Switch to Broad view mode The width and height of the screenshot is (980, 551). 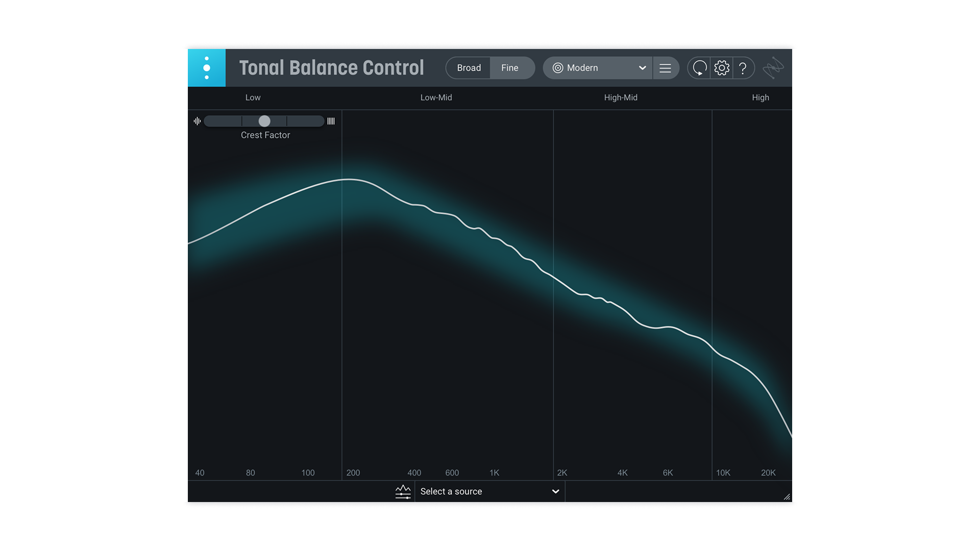[x=469, y=68]
